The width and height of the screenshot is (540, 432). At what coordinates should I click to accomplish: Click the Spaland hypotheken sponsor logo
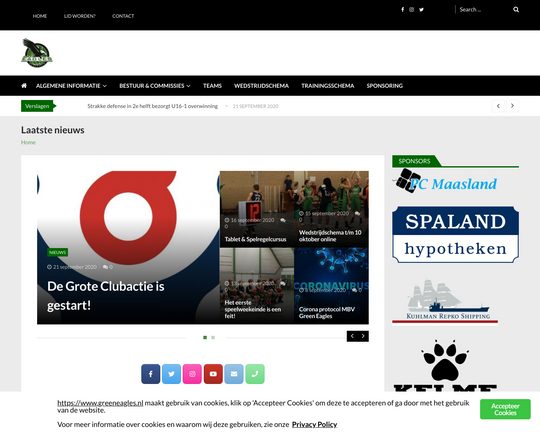(455, 235)
